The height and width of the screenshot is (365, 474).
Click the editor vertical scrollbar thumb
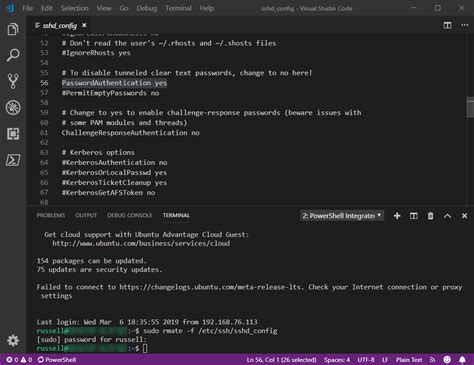[x=470, y=107]
